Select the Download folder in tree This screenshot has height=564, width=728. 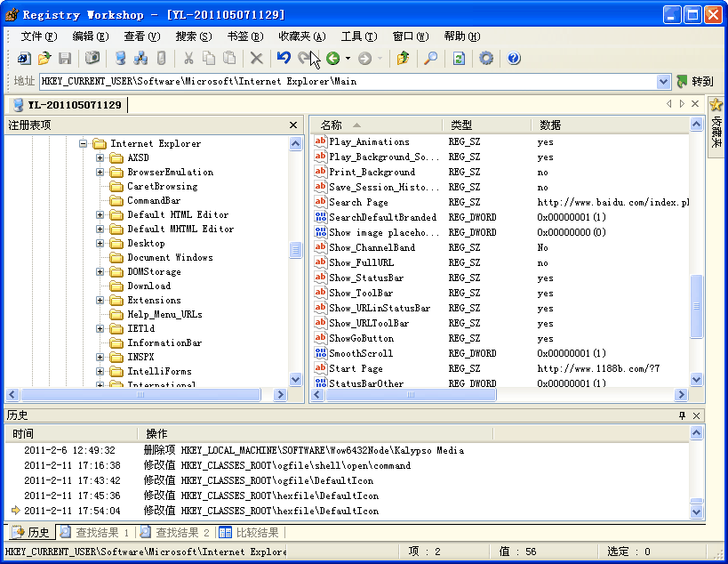pos(148,286)
